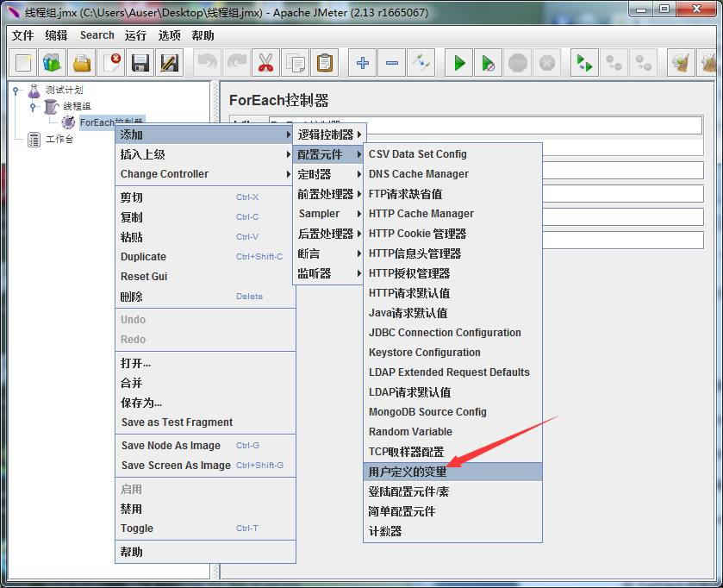
Task: Open 监听器 submenu entry
Action: point(328,273)
